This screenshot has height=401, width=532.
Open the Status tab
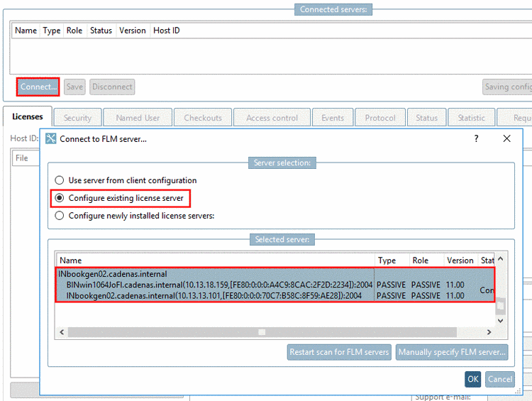click(x=427, y=118)
